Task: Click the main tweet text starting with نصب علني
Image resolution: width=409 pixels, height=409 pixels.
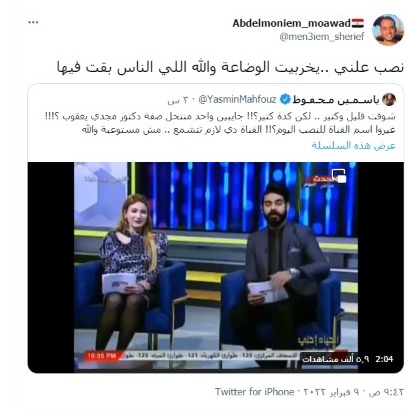Action: [230, 67]
